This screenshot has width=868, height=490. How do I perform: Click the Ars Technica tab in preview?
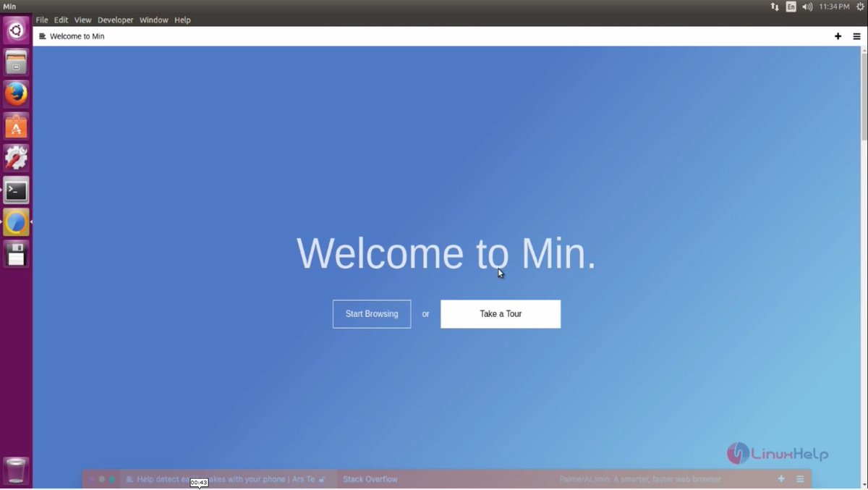point(226,479)
